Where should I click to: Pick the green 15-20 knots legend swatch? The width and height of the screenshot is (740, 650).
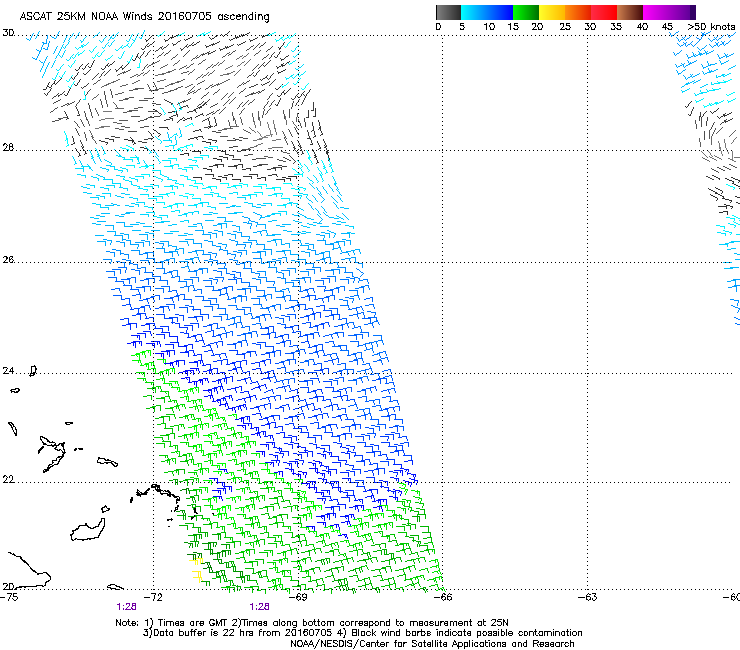tap(526, 12)
